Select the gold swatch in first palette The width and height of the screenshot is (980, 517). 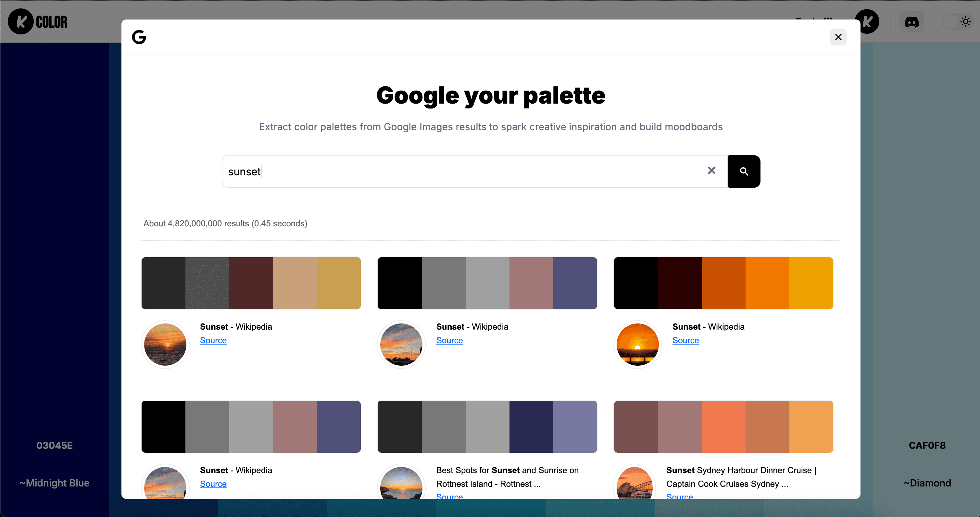[339, 283]
